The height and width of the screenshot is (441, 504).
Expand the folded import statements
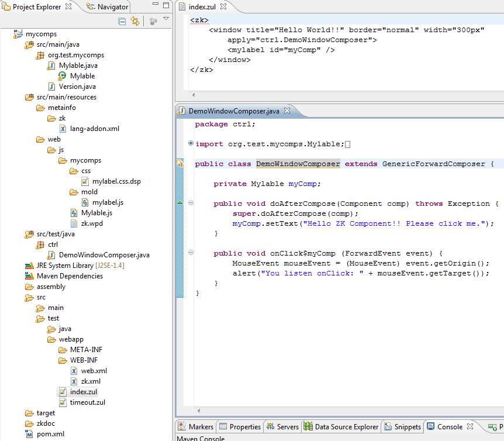191,143
